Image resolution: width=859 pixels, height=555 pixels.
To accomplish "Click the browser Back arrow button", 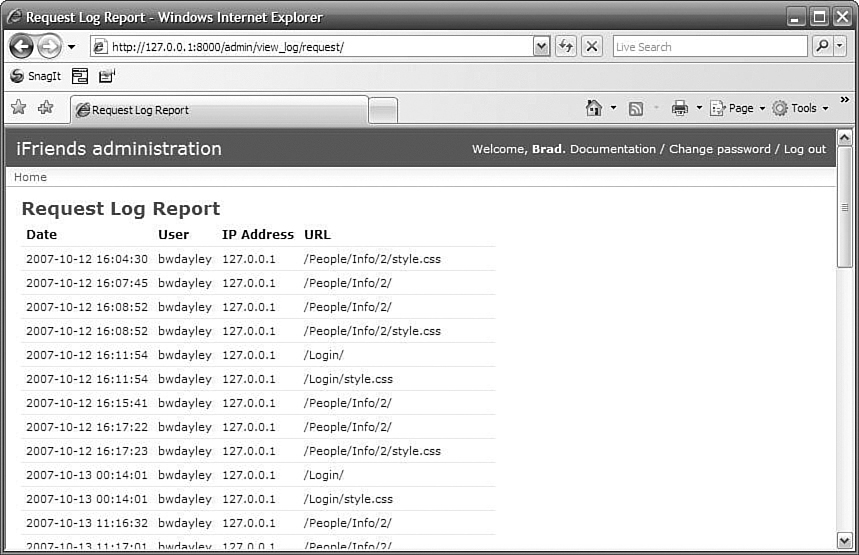I will [21, 46].
